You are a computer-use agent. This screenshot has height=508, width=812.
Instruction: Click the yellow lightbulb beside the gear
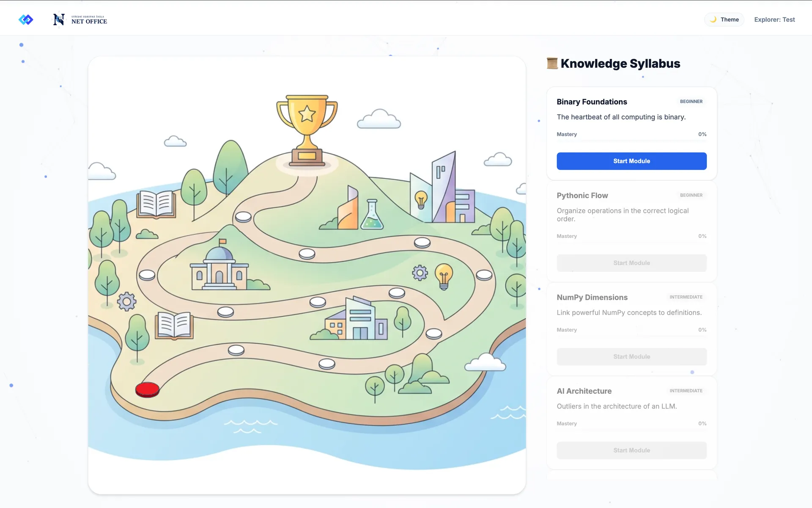click(x=444, y=276)
